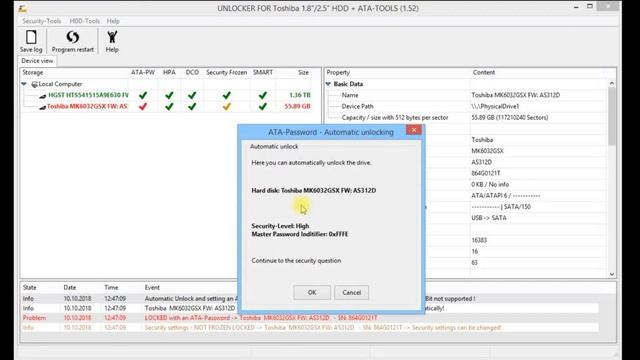The height and width of the screenshot is (360, 640).
Task: Click the Local Computer icon
Action: [35, 84]
